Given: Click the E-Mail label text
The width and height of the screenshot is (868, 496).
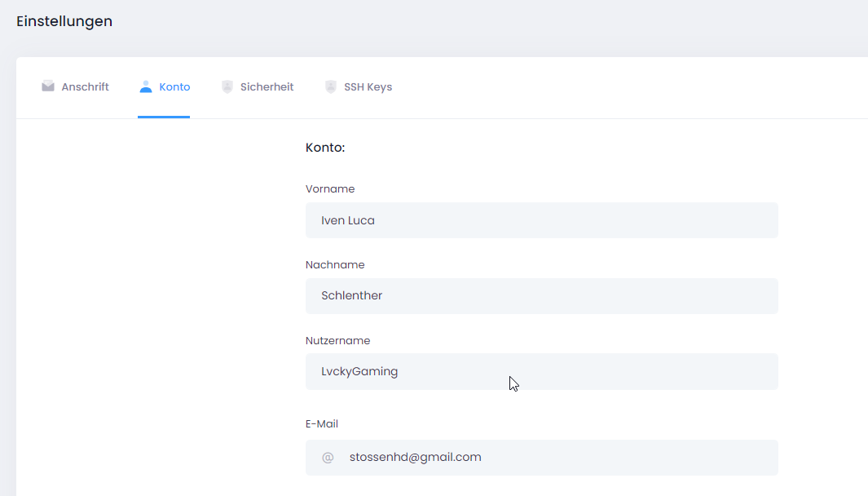Looking at the screenshot, I should click(x=322, y=424).
